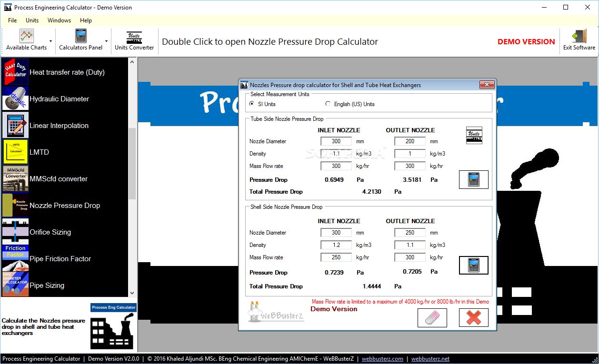The height and width of the screenshot is (364, 599).
Task: Click tube side outlet Nozzle Diameter field
Action: tap(410, 141)
